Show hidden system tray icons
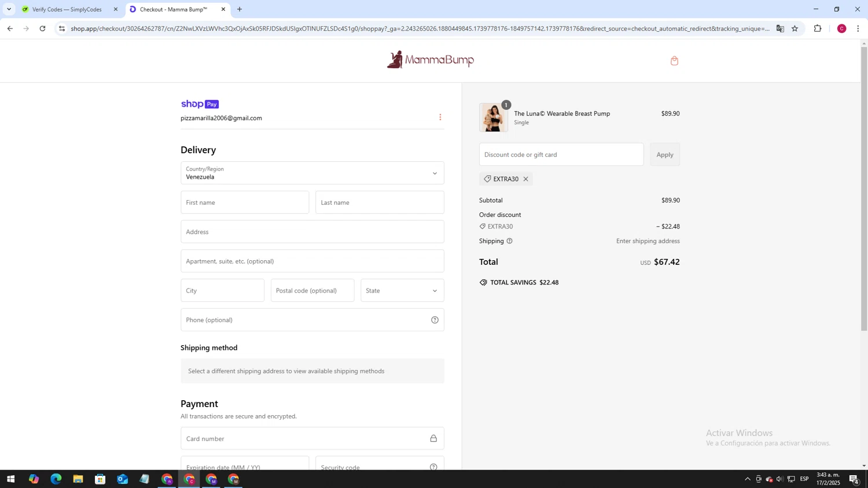 (747, 479)
